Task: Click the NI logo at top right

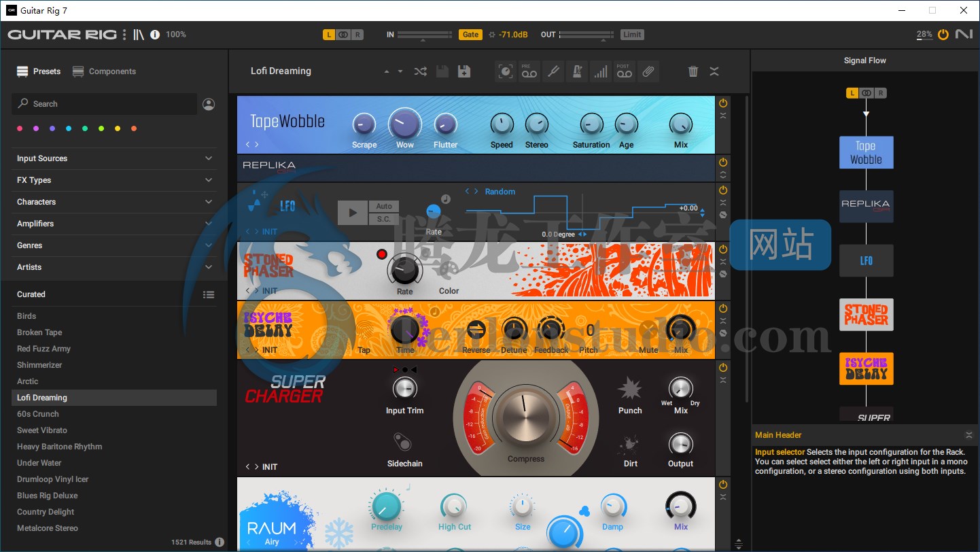Action: 964,34
